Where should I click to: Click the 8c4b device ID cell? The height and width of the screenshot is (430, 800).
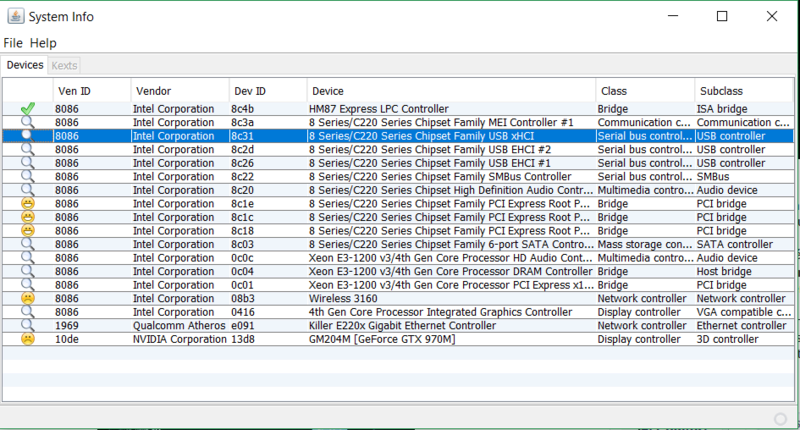pyautogui.click(x=242, y=109)
